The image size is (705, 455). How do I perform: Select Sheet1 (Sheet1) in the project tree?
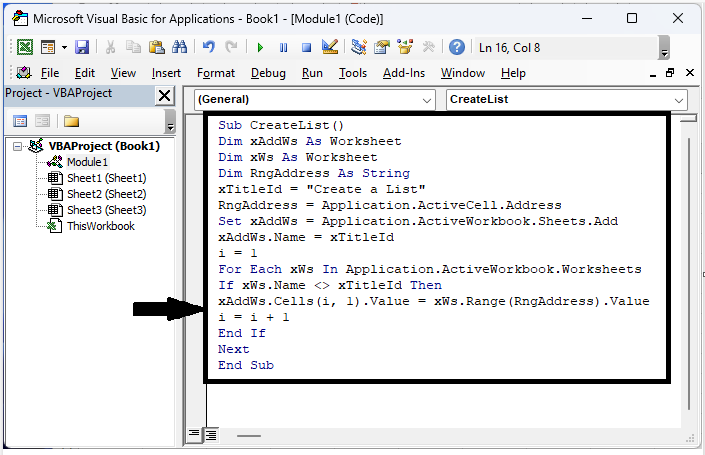[107, 178]
